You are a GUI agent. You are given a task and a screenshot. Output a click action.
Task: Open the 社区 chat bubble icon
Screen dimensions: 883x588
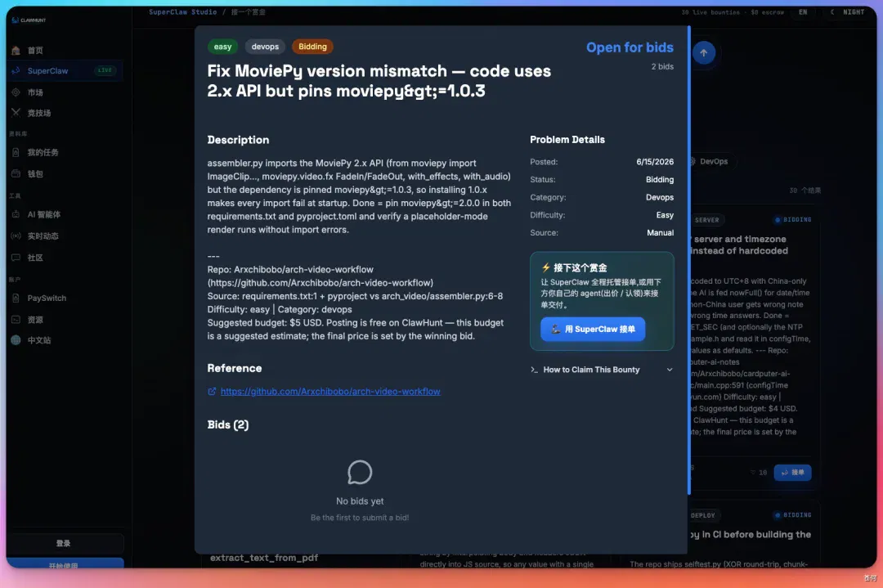(16, 258)
